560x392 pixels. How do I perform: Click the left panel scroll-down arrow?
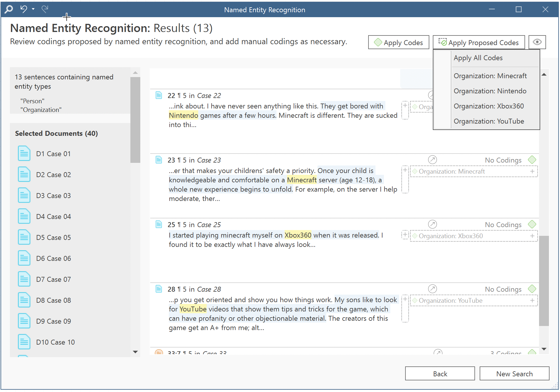click(135, 352)
